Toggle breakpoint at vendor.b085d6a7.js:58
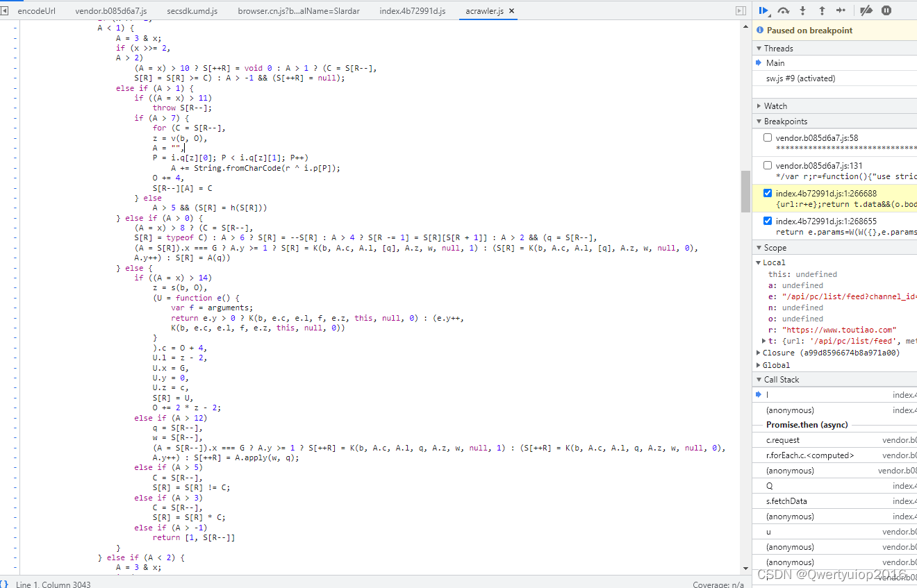The height and width of the screenshot is (588, 917). coord(768,137)
